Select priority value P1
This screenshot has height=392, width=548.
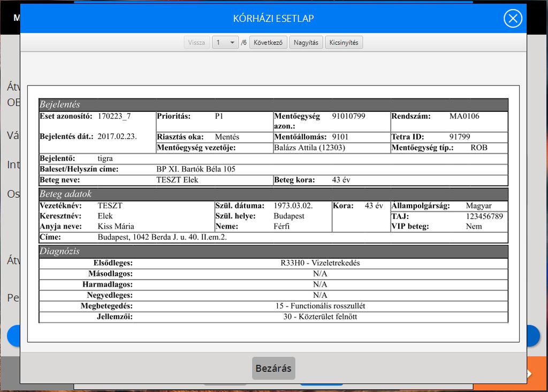pyautogui.click(x=219, y=117)
